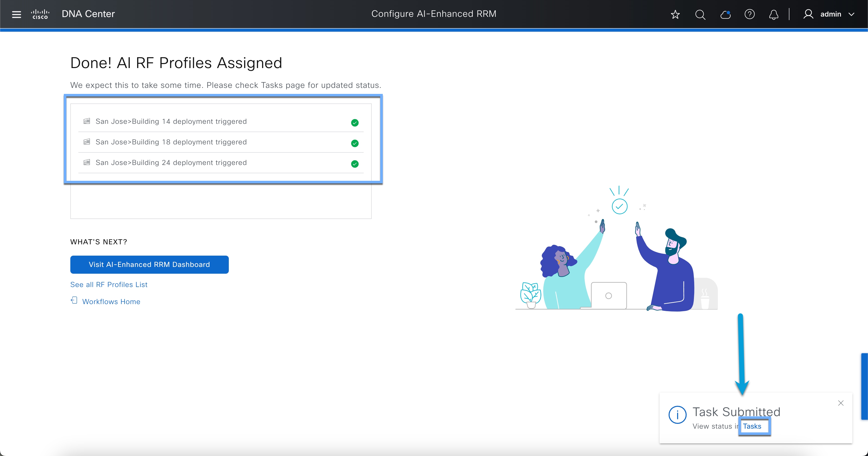868x456 pixels.
Task: Open global search from the header
Action: [700, 15]
